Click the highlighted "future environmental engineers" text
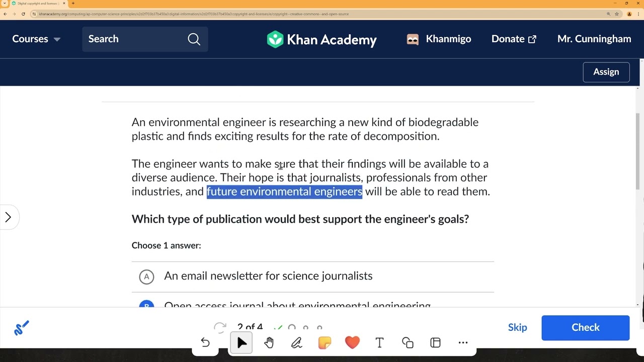Image resolution: width=644 pixels, height=362 pixels. (x=284, y=192)
